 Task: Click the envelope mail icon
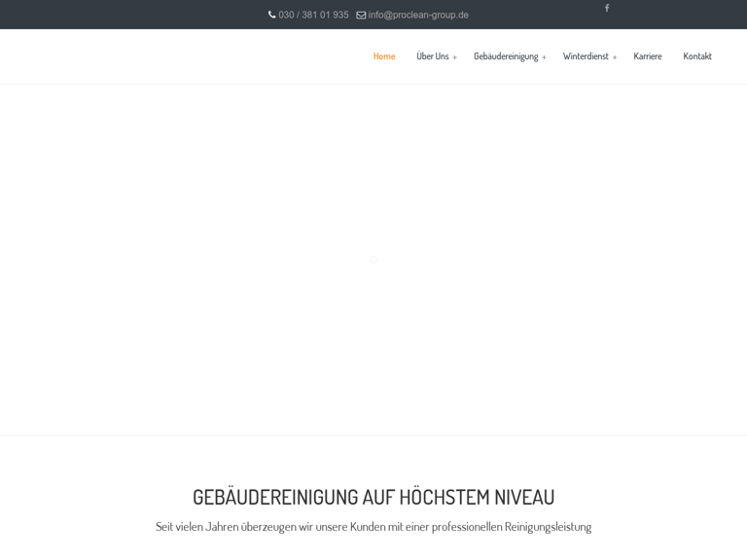pyautogui.click(x=361, y=15)
